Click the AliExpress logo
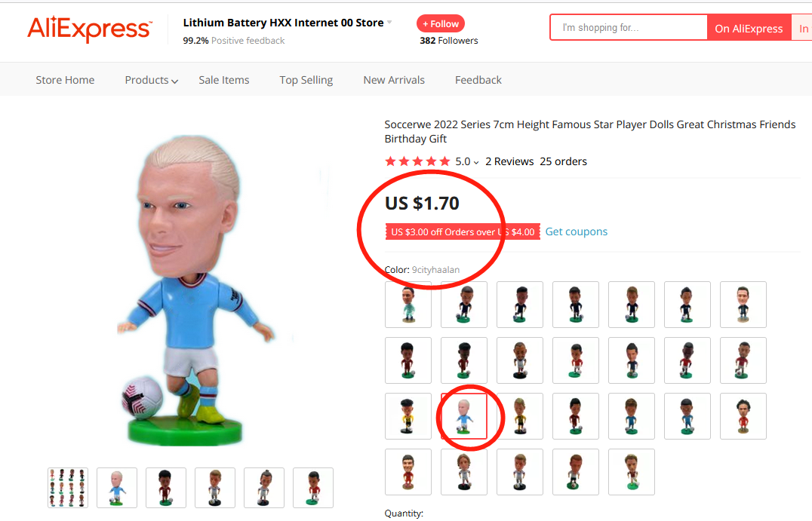 (90, 29)
